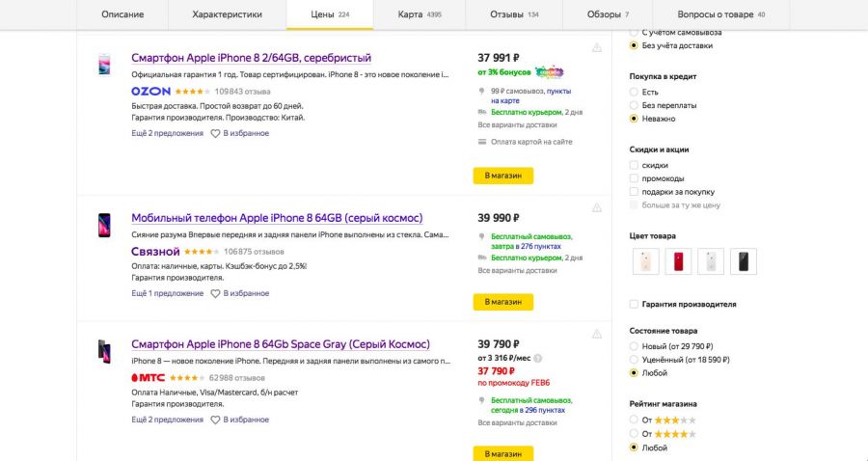
Task: Click В магазин button for Связной offer
Action: click(x=503, y=302)
